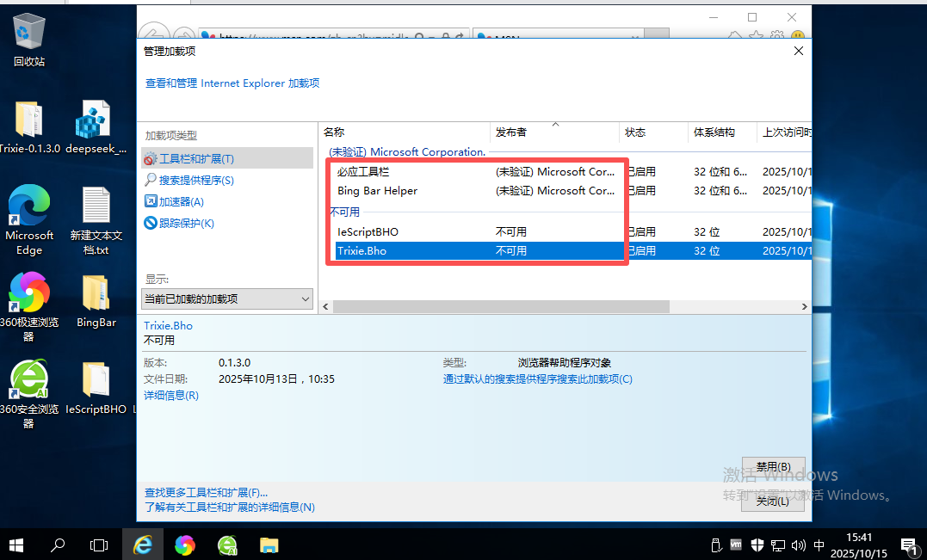Open 跟踪保护 add-on category
Image resolution: width=927 pixels, height=560 pixels.
pos(186,224)
